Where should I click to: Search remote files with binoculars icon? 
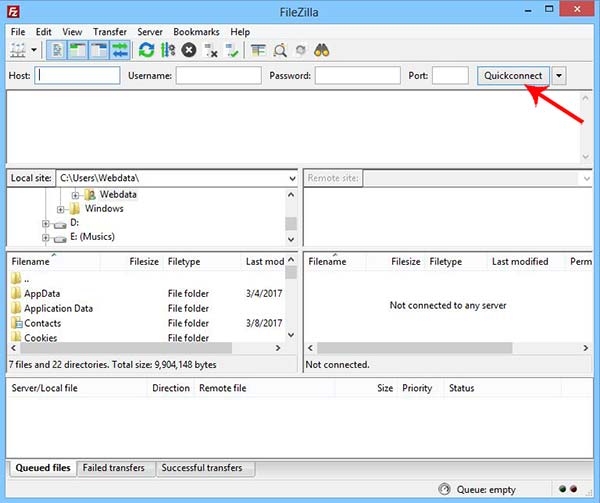click(321, 50)
